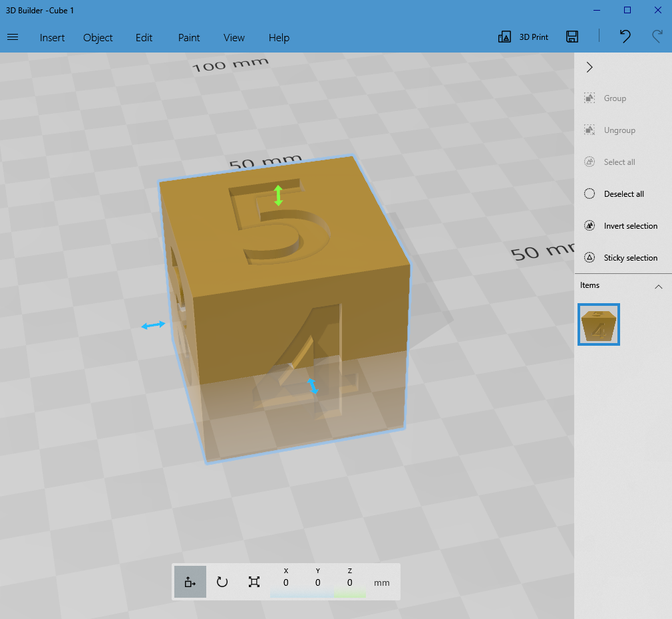Image resolution: width=672 pixels, height=619 pixels.
Task: Click the Save icon
Action: coord(572,37)
